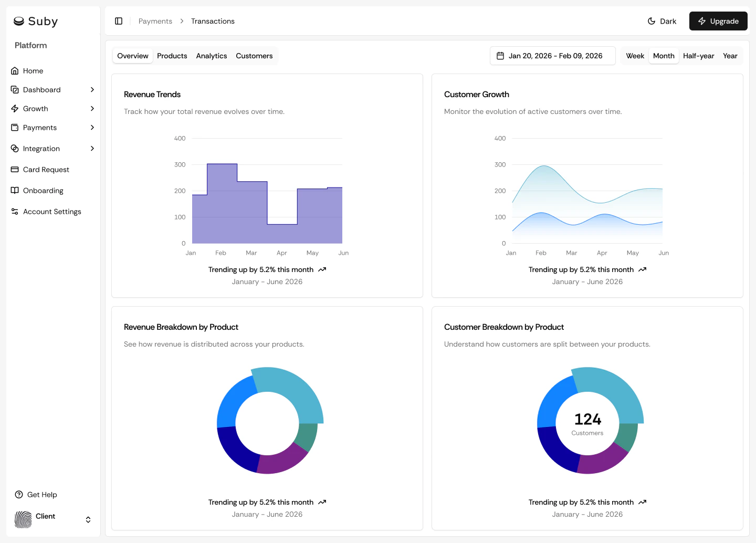Open the Customers tab
Image resolution: width=756 pixels, height=543 pixels.
click(254, 56)
